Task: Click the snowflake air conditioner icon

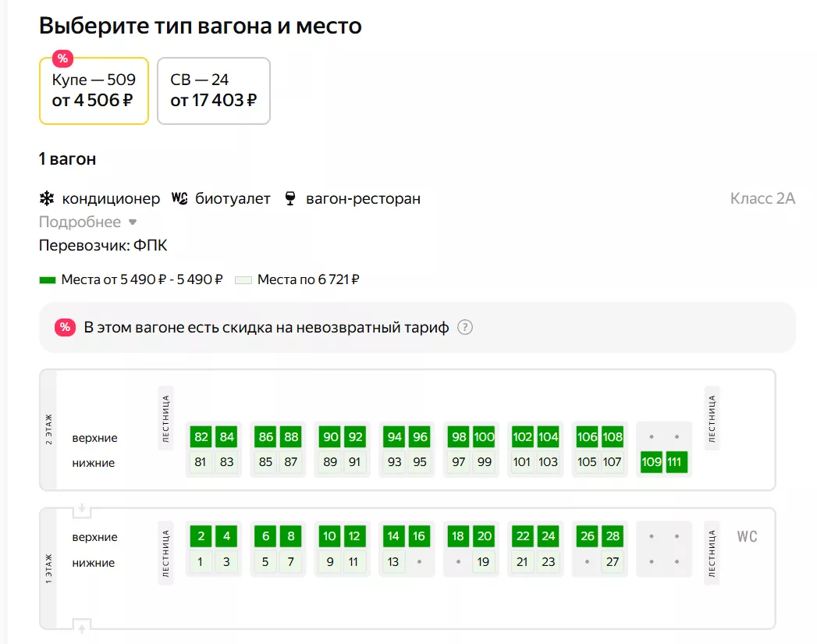Action: coord(47,199)
